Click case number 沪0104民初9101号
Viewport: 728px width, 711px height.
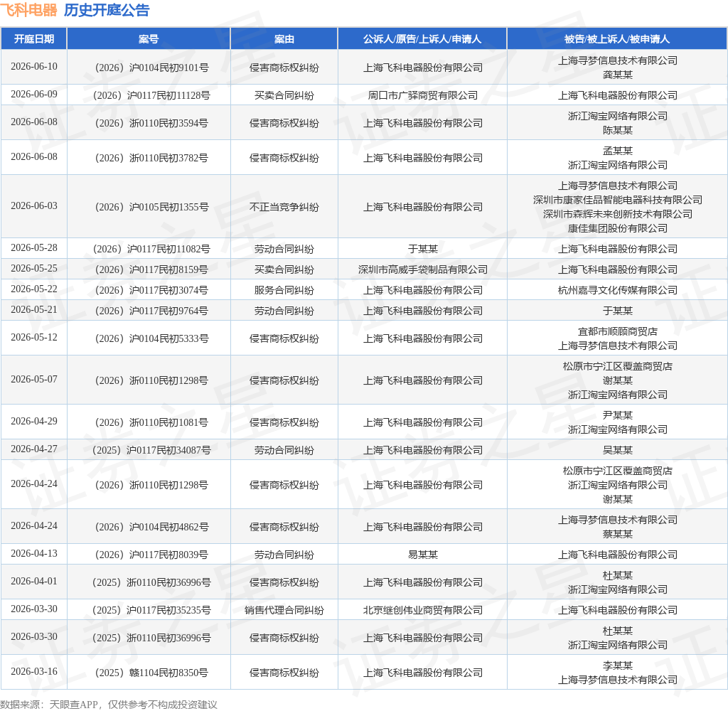tap(152, 68)
